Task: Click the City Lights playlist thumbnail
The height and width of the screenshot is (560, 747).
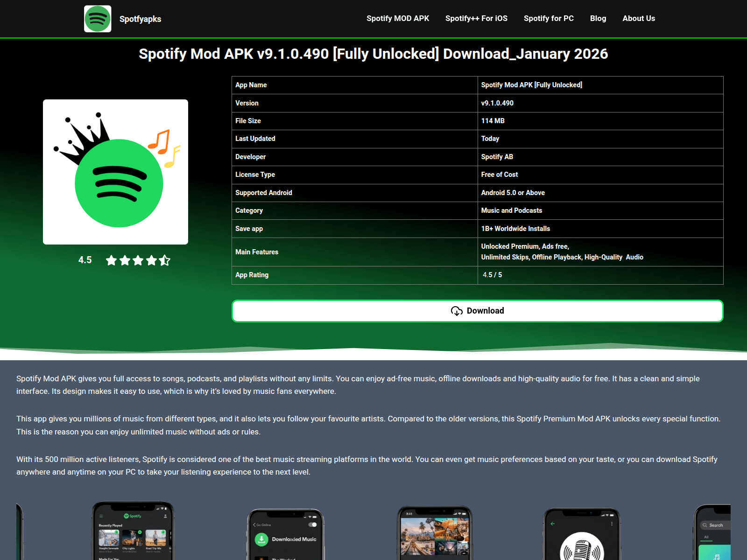Action: pos(132,538)
